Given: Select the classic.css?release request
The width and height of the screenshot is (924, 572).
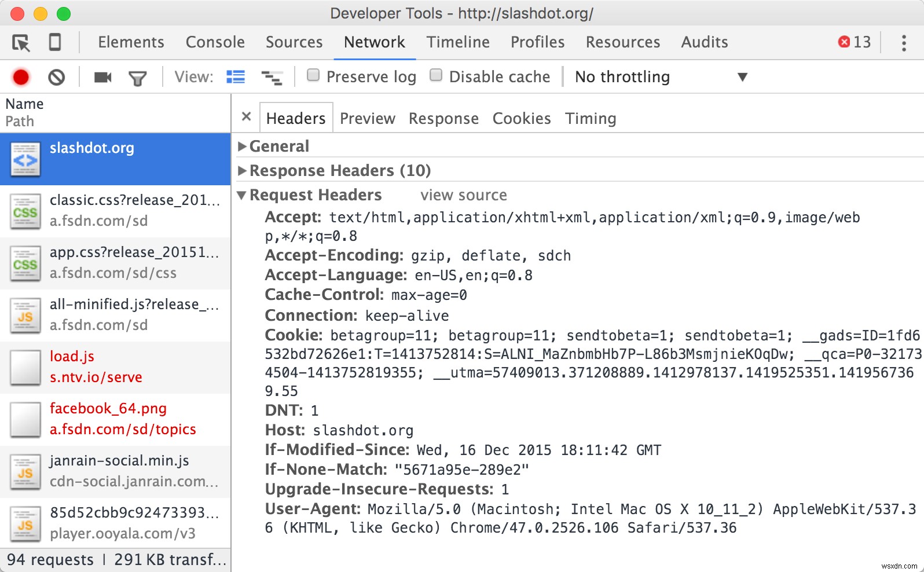Looking at the screenshot, I should point(115,211).
